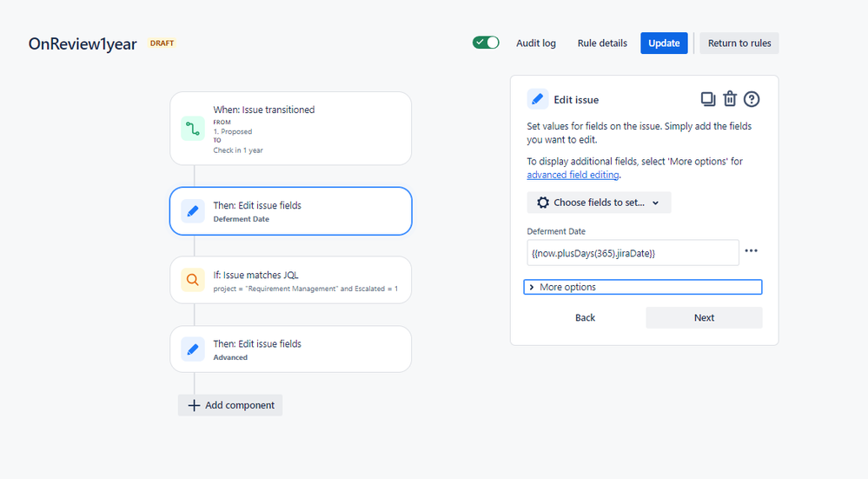Click the gear icon in Choose fields to set
Image resolution: width=868 pixels, height=479 pixels.
[x=543, y=203]
